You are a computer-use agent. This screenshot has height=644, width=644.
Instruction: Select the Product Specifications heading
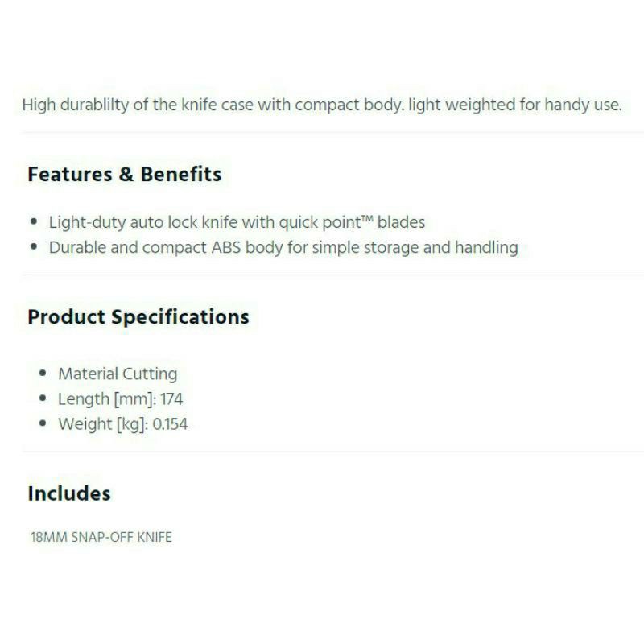[138, 316]
